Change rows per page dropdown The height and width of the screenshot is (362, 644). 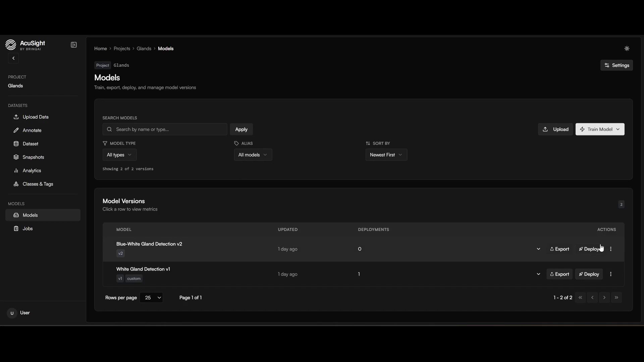point(151,298)
